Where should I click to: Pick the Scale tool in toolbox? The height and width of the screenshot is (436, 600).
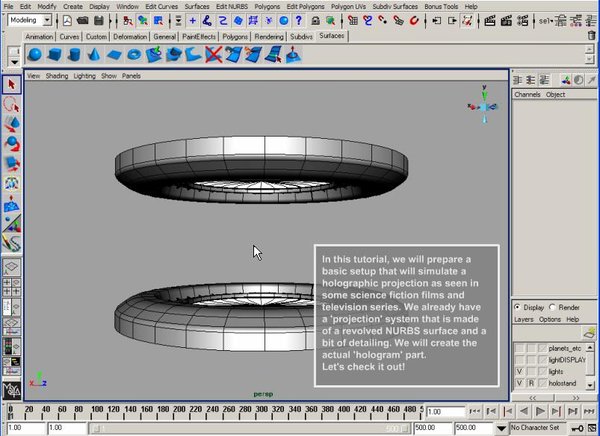(12, 164)
